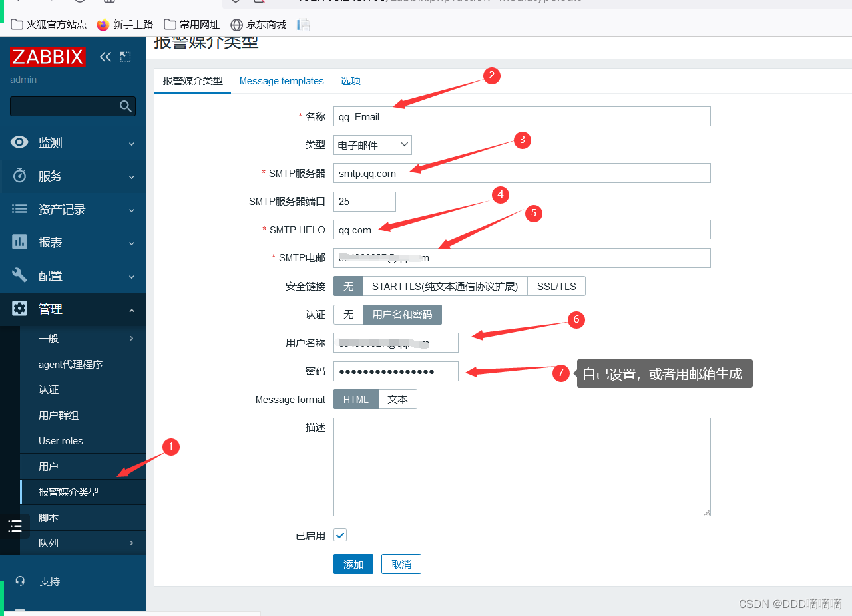Image resolution: width=852 pixels, height=616 pixels.
Task: Uncheck the 已启用 checkbox
Action: (x=340, y=535)
